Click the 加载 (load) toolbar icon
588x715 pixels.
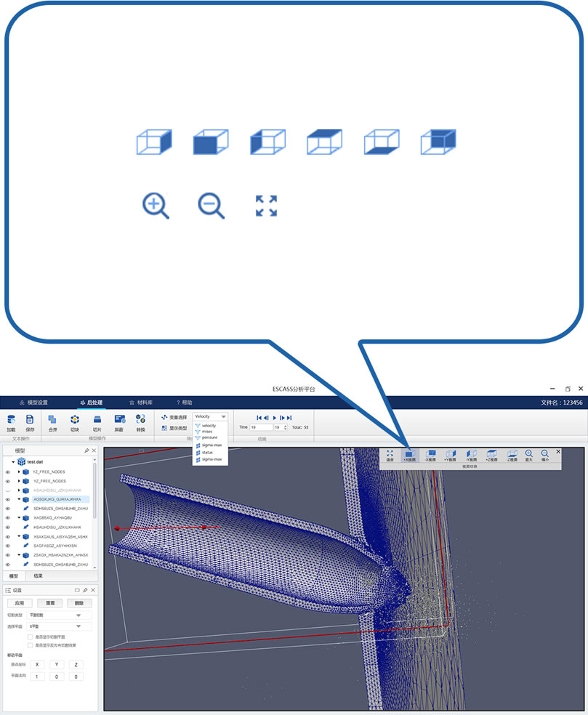pos(11,421)
